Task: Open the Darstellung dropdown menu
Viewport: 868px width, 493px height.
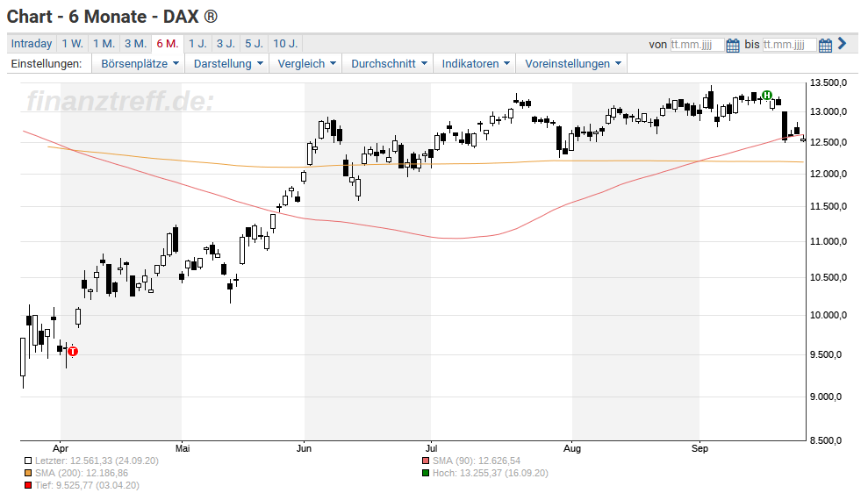Action: 227,64
